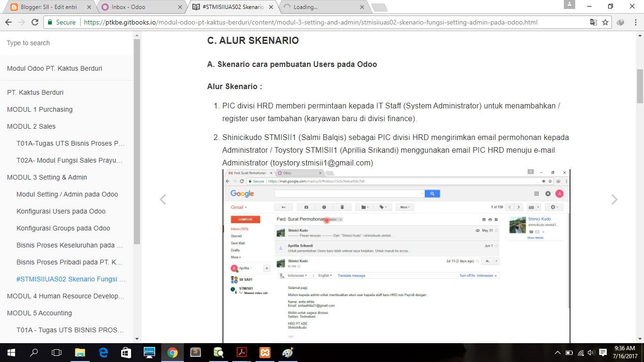Reload the current page
The image size is (644, 362).
pos(35,22)
